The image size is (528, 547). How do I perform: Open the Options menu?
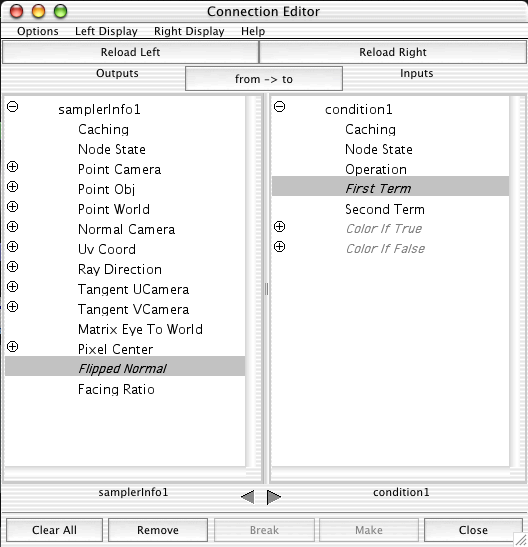tap(38, 31)
